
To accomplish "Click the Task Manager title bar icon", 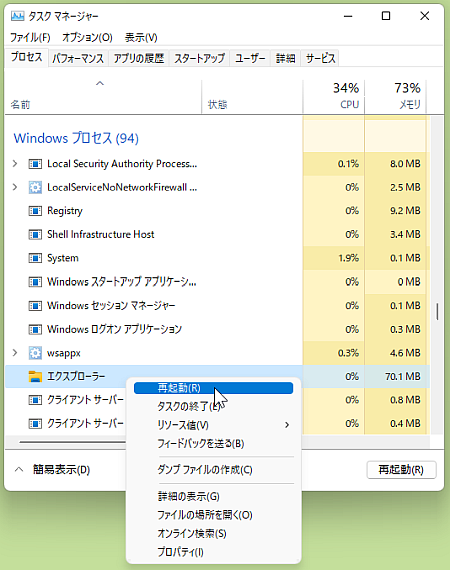I will tap(17, 16).
